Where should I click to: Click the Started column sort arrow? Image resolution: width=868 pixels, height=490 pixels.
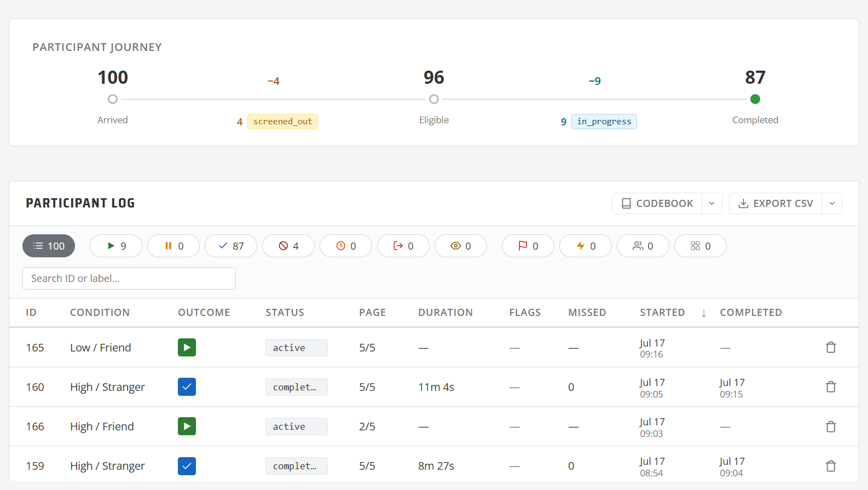tap(704, 313)
